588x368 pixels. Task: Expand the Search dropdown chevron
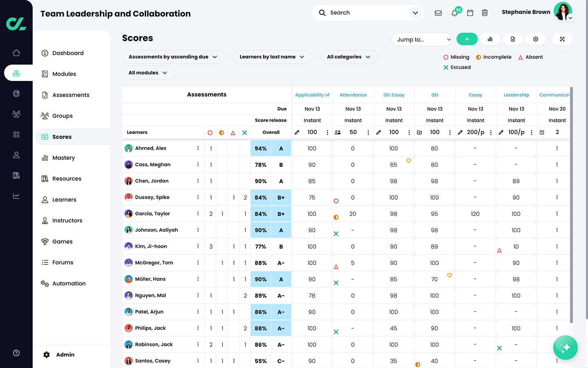tap(415, 13)
